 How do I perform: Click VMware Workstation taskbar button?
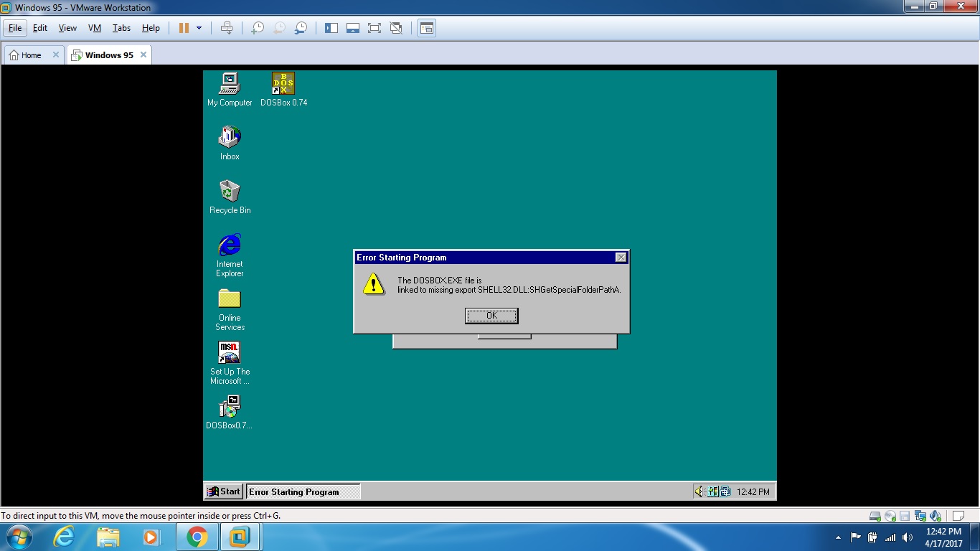pos(240,537)
